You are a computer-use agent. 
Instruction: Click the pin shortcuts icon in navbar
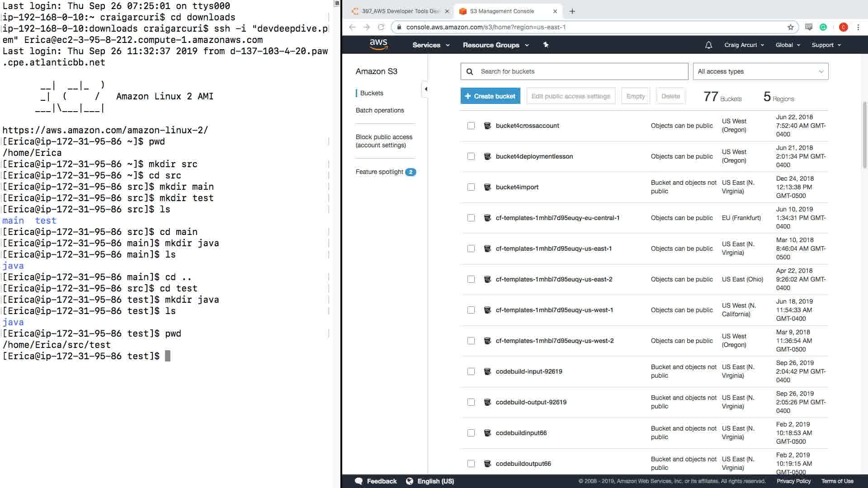546,45
